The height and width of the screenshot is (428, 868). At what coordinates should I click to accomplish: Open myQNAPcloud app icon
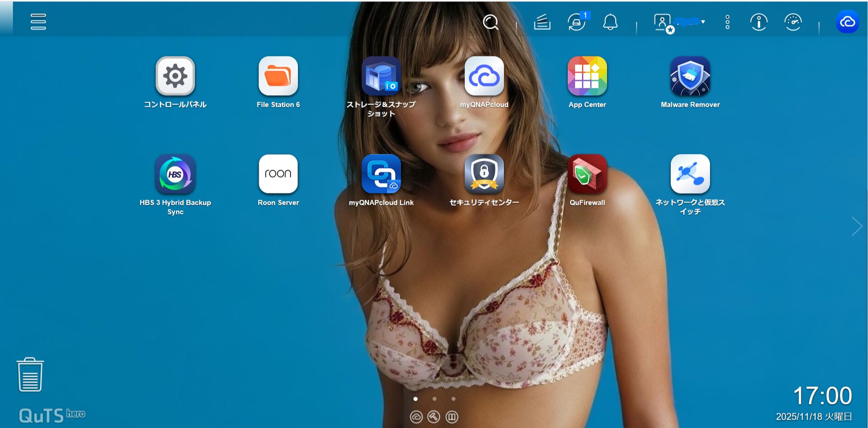484,76
